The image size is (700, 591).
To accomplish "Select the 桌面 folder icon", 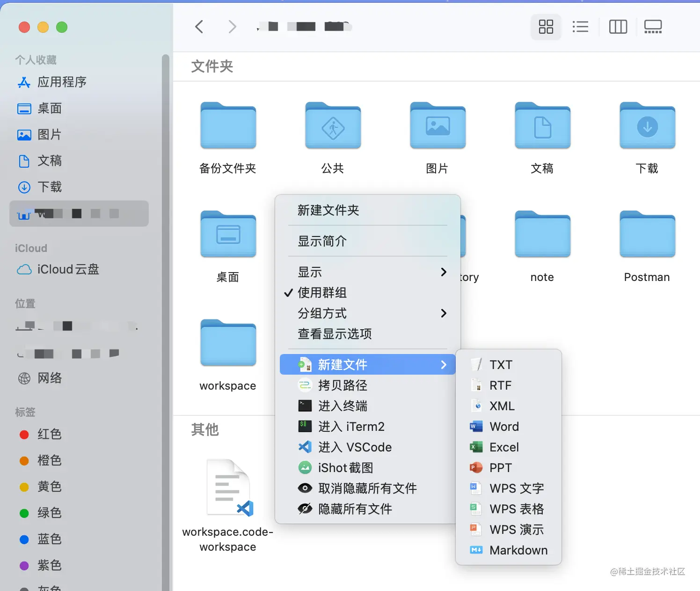I will click(228, 234).
